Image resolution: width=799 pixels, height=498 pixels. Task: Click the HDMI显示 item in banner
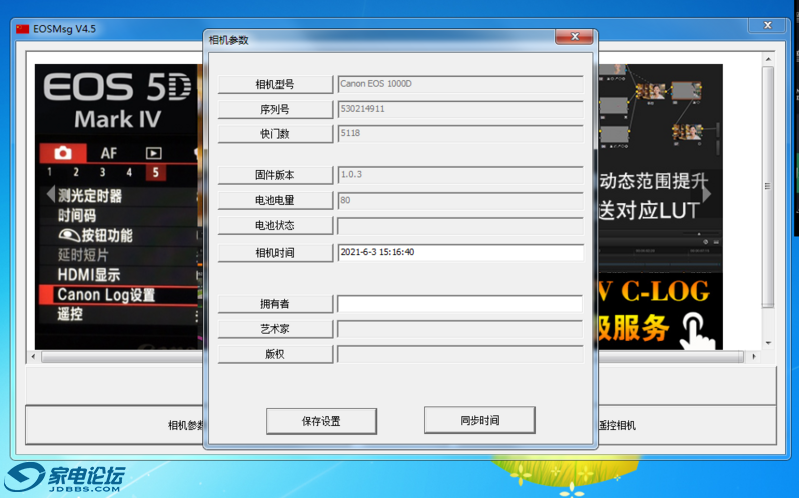coord(89,275)
